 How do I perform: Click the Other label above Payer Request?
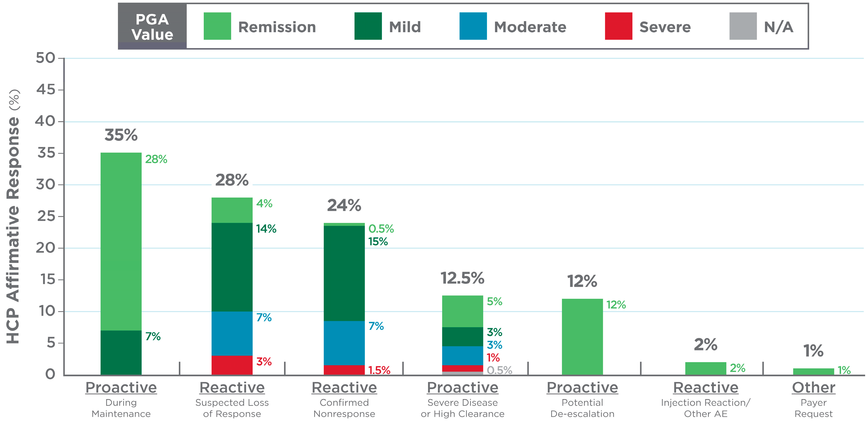[813, 387]
